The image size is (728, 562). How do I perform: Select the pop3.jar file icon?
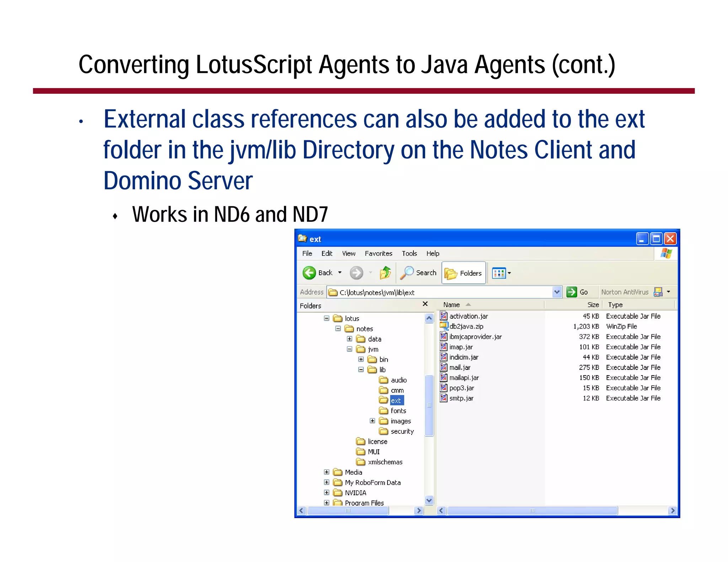(x=443, y=388)
